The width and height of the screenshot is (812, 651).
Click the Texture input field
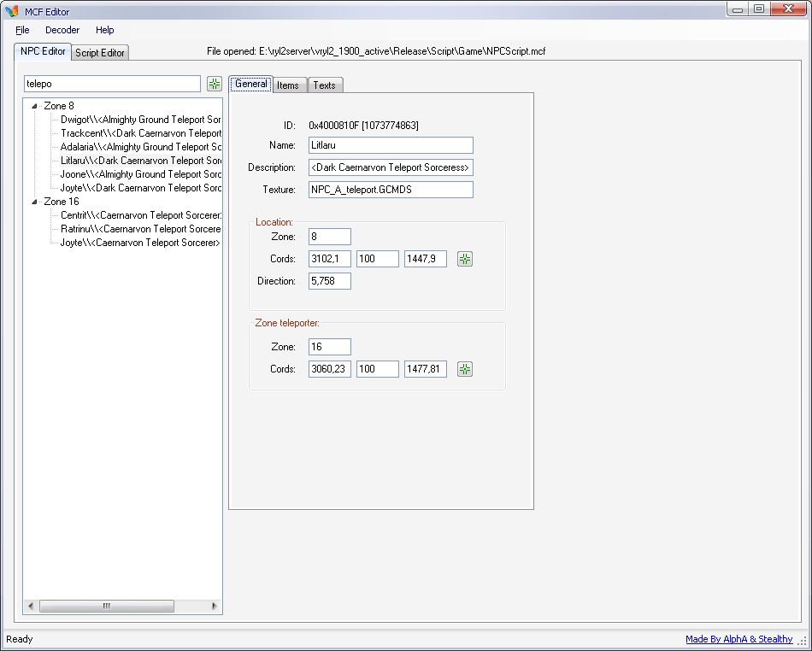[391, 190]
